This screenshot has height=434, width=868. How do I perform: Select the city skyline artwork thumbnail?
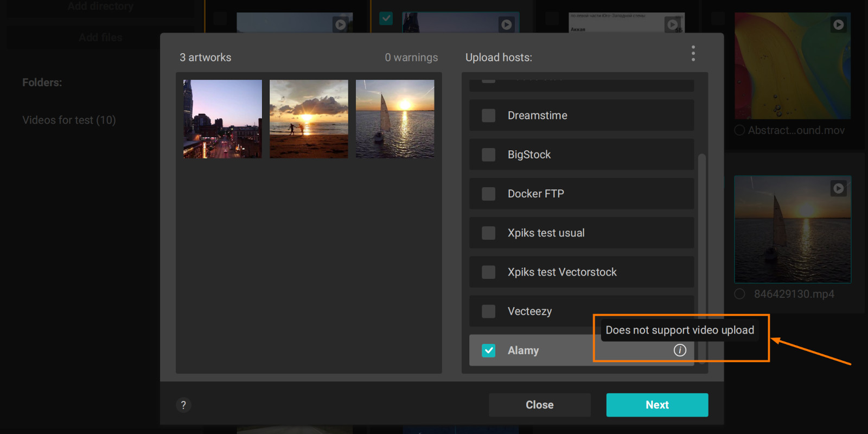222,119
